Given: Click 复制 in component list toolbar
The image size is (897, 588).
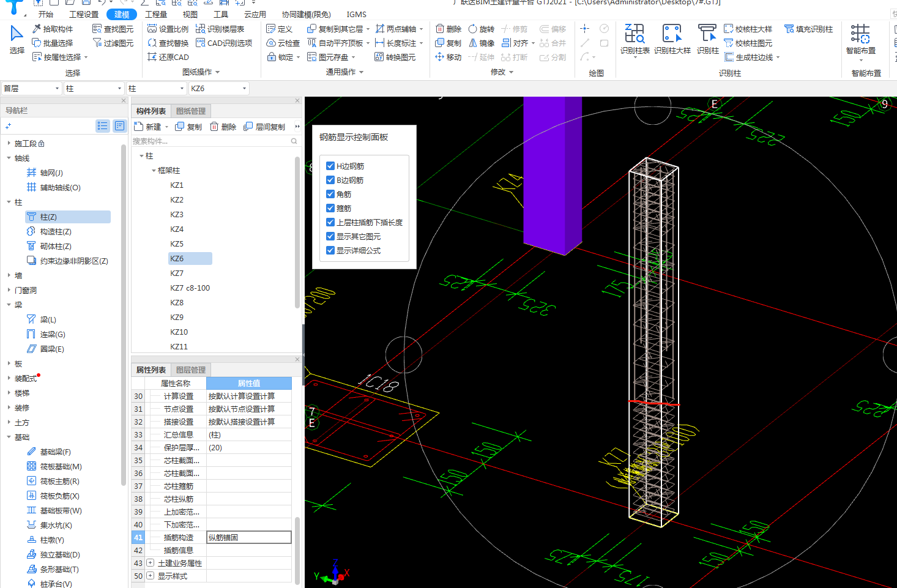Looking at the screenshot, I should 188,127.
